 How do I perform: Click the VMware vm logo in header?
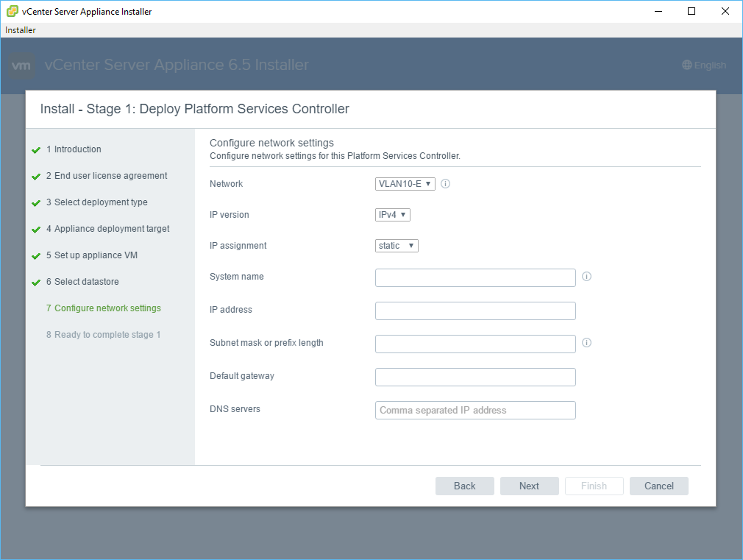click(x=22, y=65)
